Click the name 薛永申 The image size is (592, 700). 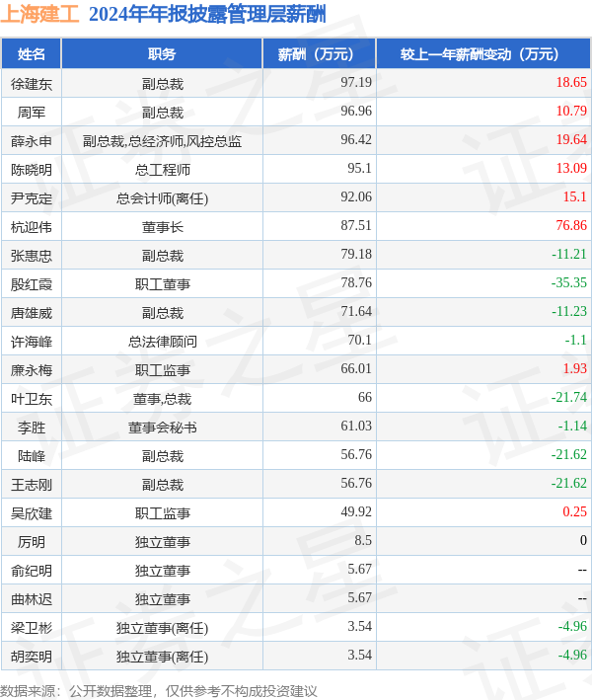(32, 141)
